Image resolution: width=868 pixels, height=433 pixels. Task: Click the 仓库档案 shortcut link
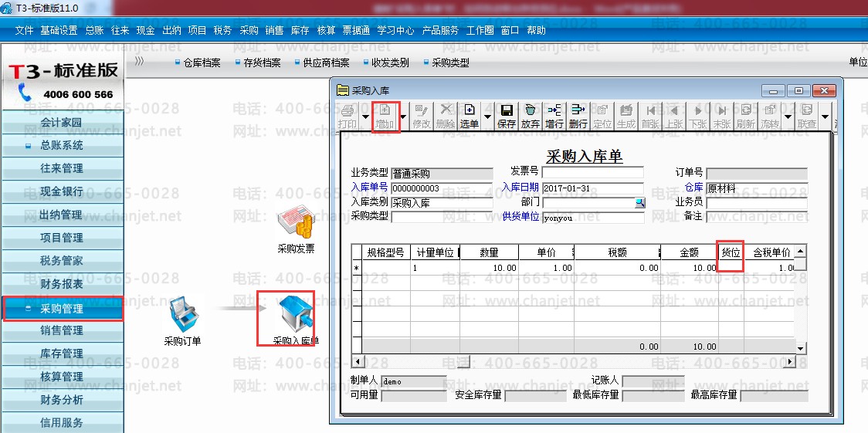point(198,63)
